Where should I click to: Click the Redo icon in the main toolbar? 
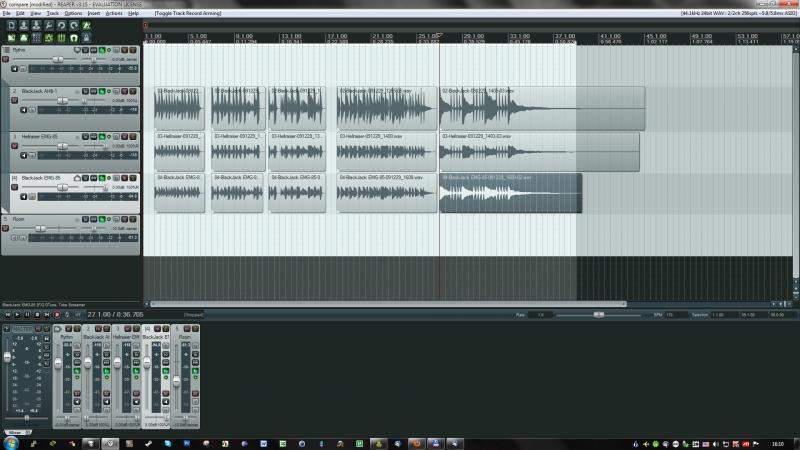(x=74, y=25)
